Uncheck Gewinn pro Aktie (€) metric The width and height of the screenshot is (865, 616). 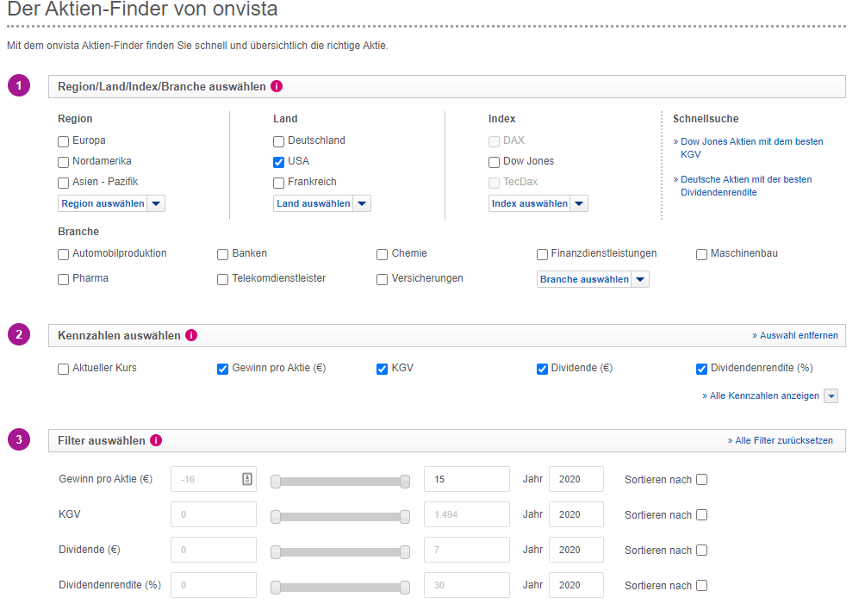click(223, 369)
